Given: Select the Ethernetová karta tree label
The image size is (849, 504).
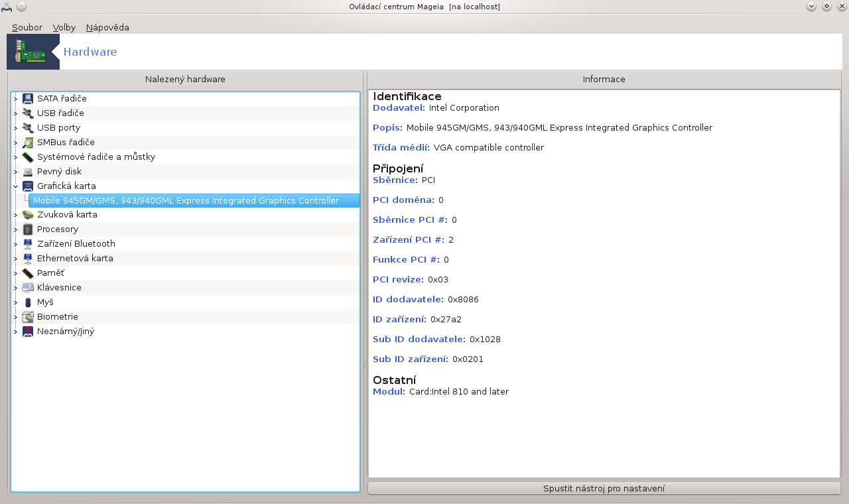Looking at the screenshot, I should pos(75,259).
